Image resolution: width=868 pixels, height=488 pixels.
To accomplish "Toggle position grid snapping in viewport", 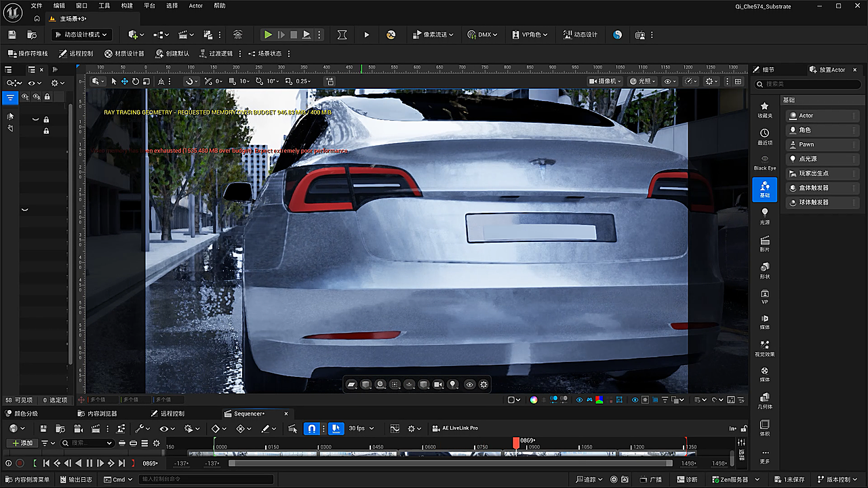I will click(x=233, y=81).
